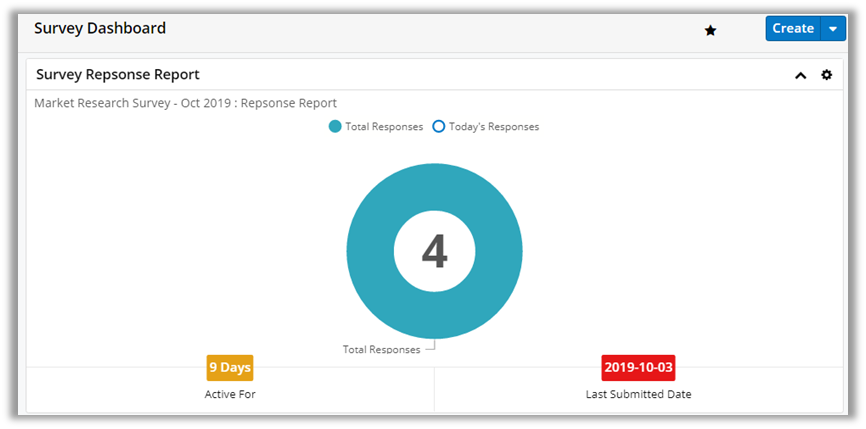Click the Active For label
Viewport: 866px width, 429px height.
tap(229, 394)
